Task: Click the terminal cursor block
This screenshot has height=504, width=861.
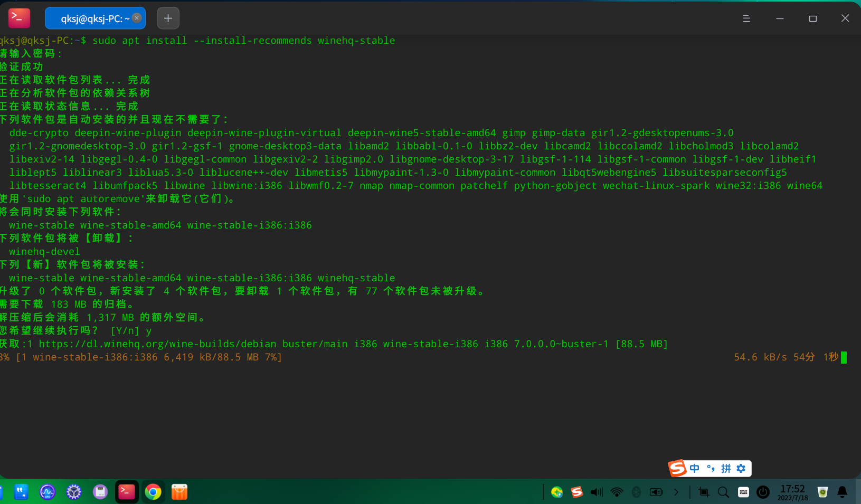Action: [844, 357]
